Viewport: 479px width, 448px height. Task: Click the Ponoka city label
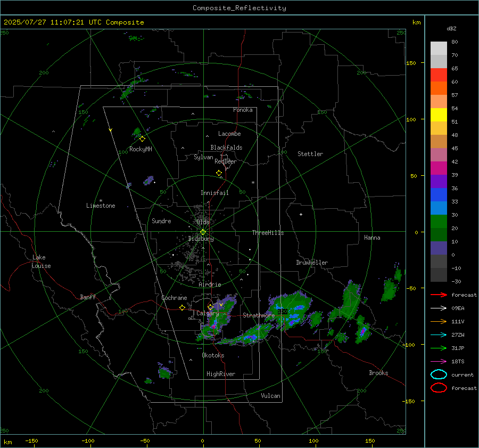tap(243, 110)
